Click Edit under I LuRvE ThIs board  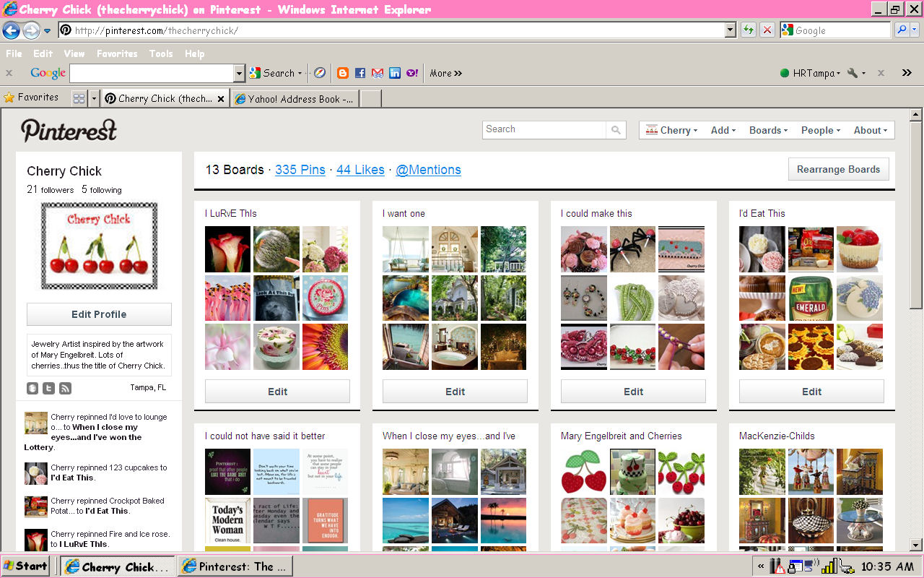coord(277,392)
